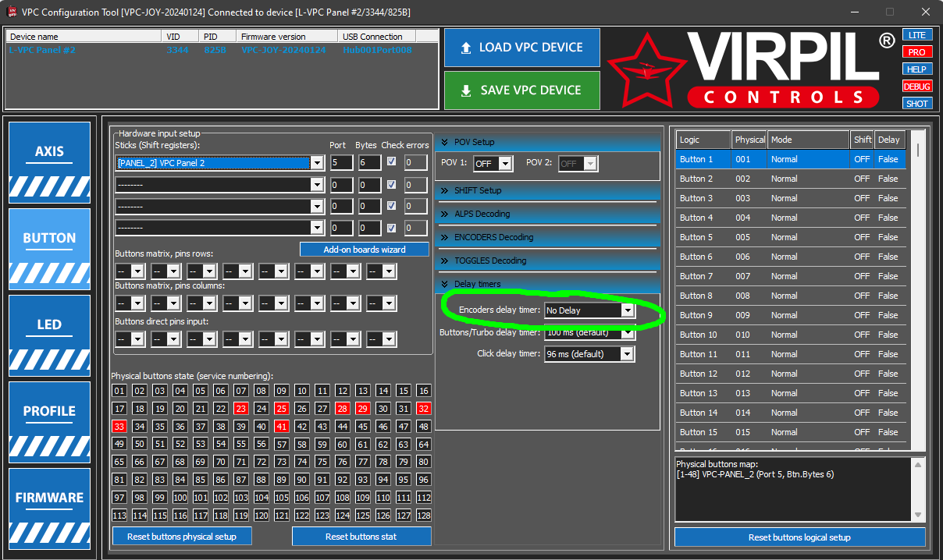Open the LED tab
This screenshot has height=560, width=943.
(49, 335)
